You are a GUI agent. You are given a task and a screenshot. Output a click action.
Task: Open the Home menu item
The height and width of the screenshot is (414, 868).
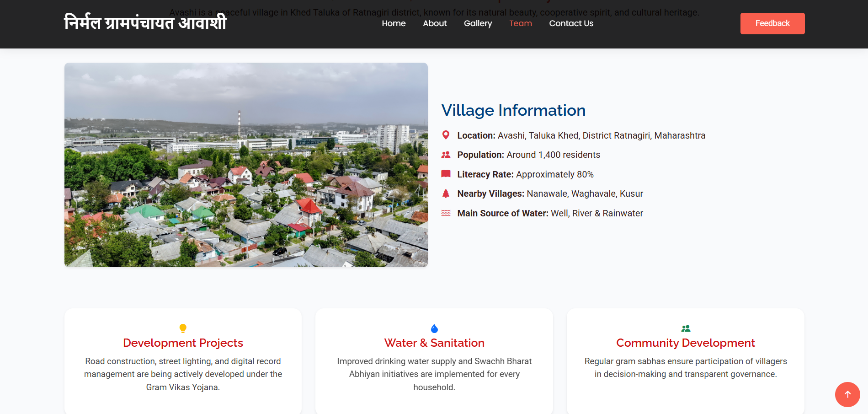[x=394, y=23]
